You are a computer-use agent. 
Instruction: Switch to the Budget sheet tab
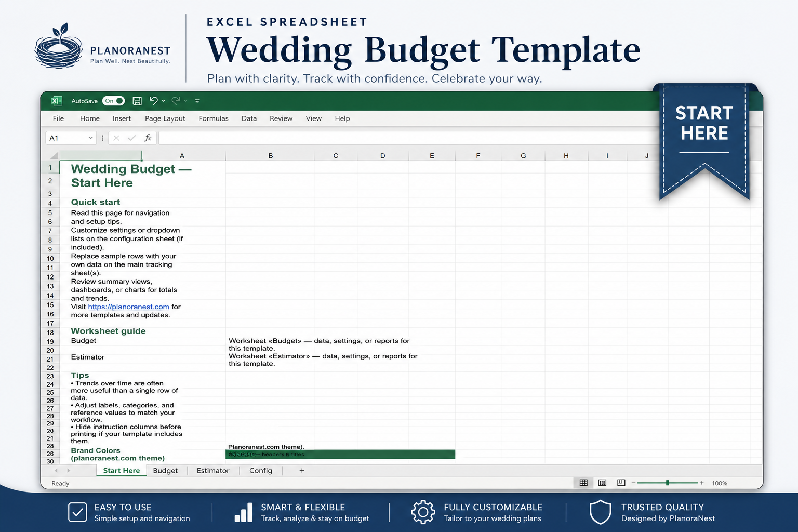[x=165, y=471]
